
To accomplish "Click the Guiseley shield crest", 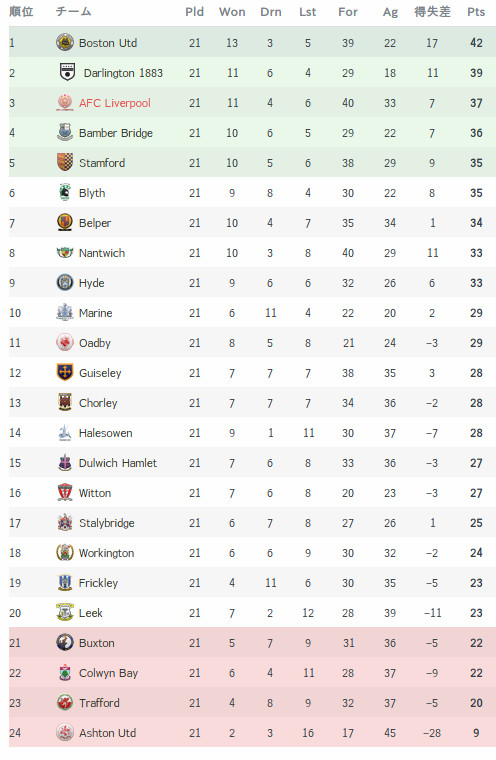I will point(64,373).
